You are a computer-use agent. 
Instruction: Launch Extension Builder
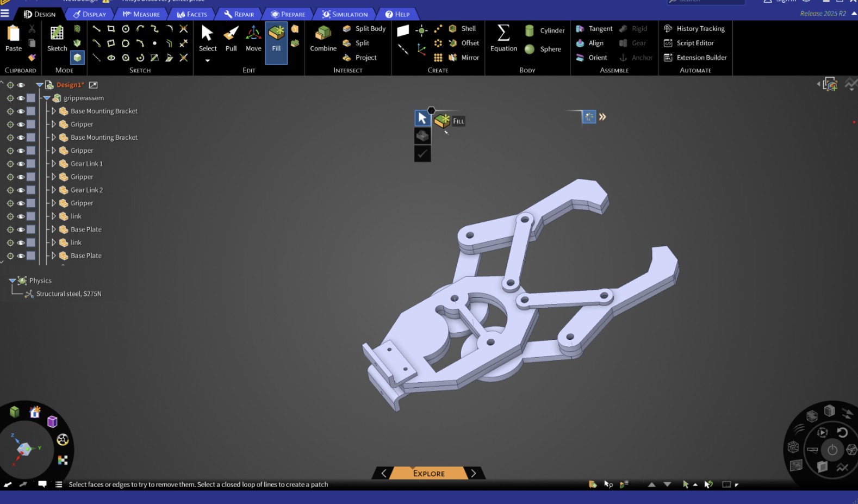point(695,57)
